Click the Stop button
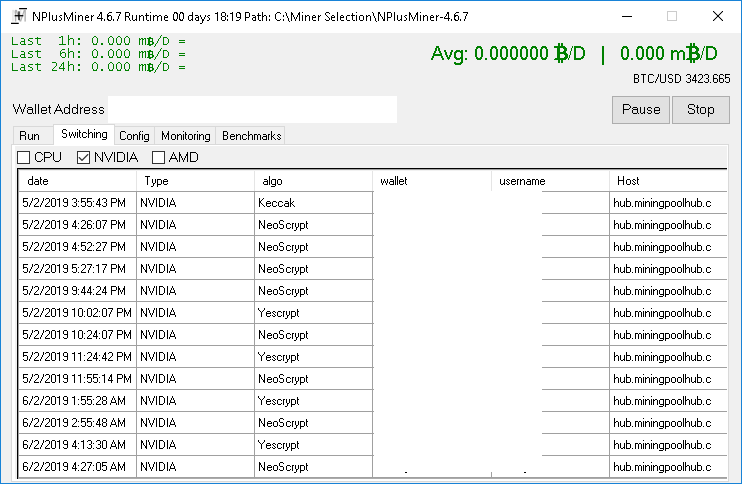The height and width of the screenshot is (484, 742). [700, 110]
